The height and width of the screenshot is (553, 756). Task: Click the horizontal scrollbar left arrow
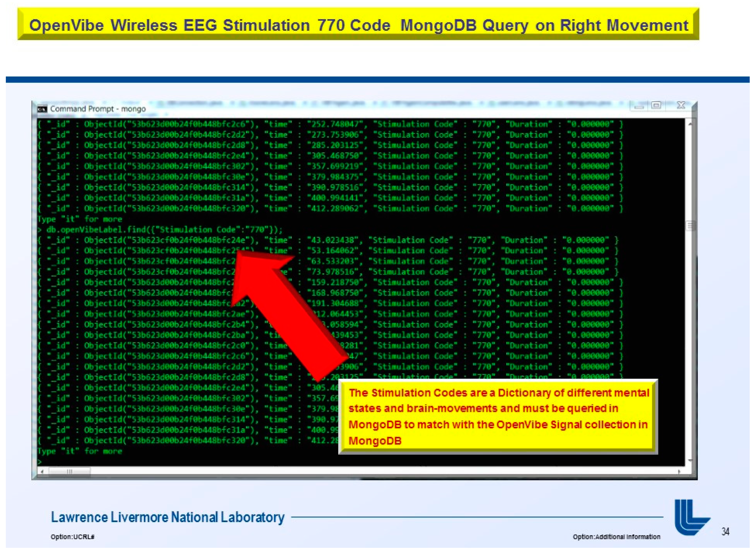click(42, 471)
